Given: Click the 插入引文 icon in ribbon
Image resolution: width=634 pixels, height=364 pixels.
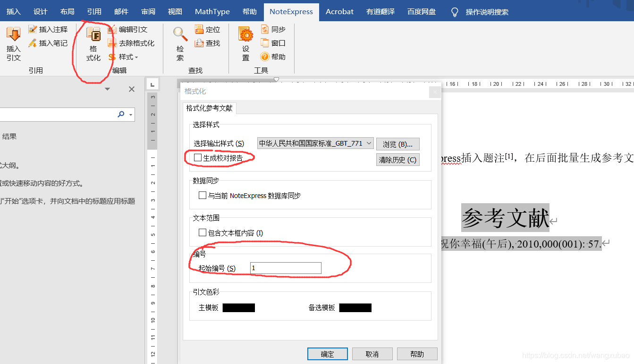Looking at the screenshot, I should point(13,35).
